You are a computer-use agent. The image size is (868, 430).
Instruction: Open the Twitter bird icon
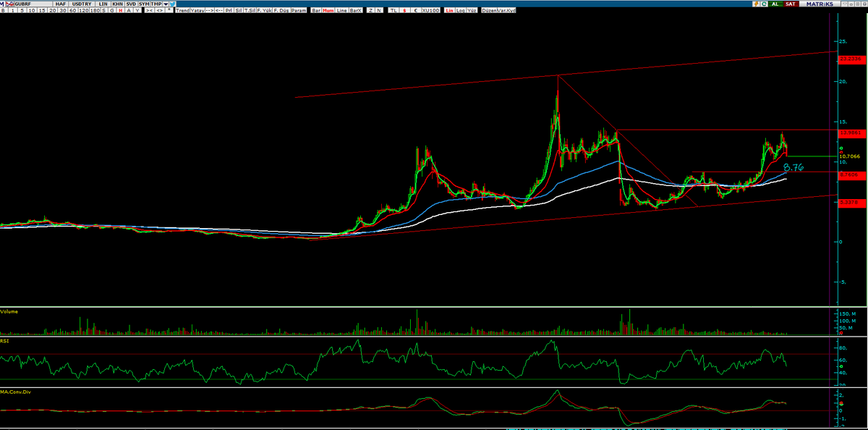point(172,4)
